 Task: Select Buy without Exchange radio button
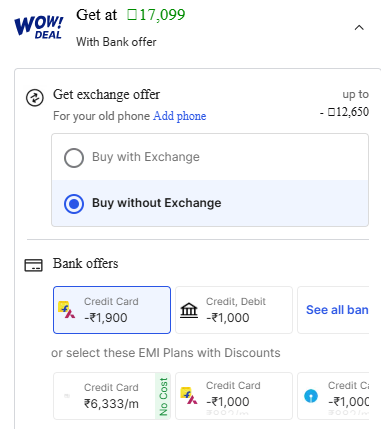point(74,203)
